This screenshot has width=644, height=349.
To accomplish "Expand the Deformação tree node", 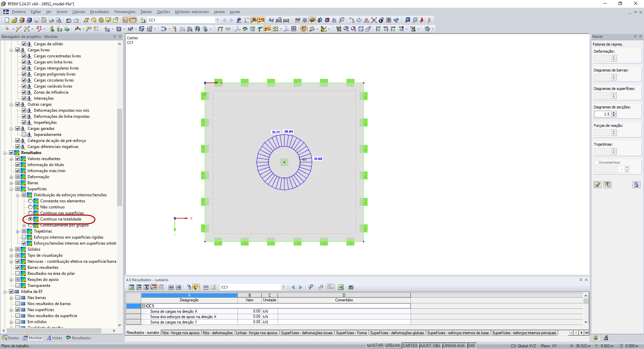I will [x=11, y=177].
